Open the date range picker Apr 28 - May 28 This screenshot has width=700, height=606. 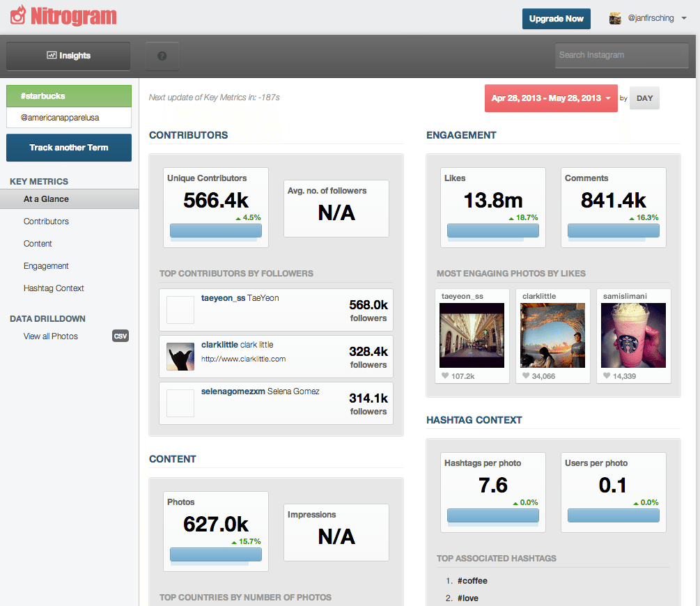[551, 98]
